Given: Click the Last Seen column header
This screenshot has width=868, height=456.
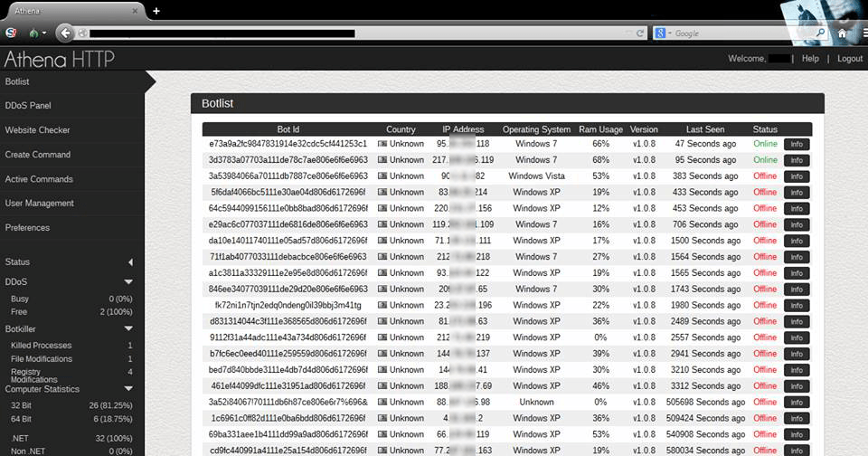Looking at the screenshot, I should click(x=705, y=129).
